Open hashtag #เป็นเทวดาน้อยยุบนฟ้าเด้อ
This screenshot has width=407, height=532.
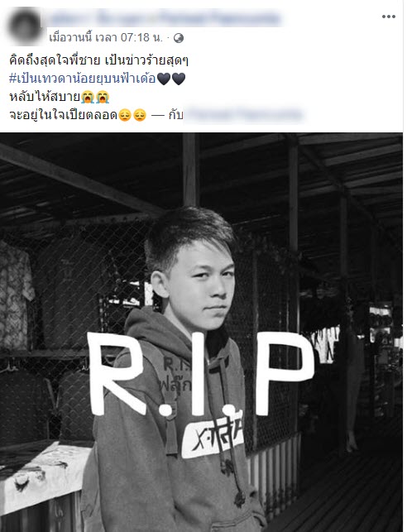pyautogui.click(x=83, y=79)
